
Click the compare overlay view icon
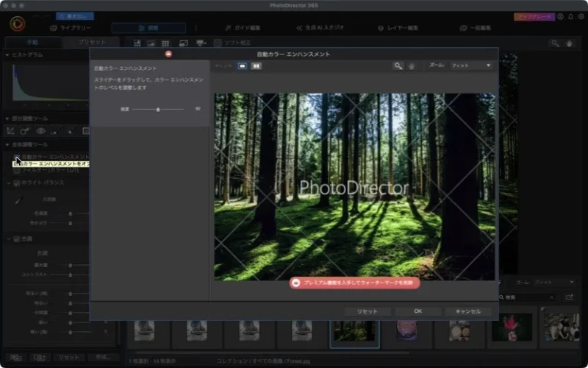183,43
